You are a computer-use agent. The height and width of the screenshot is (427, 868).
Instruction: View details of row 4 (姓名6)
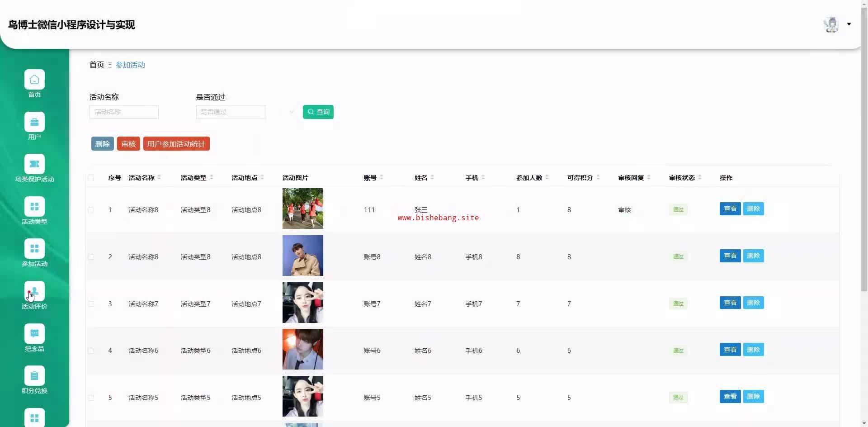pos(730,350)
